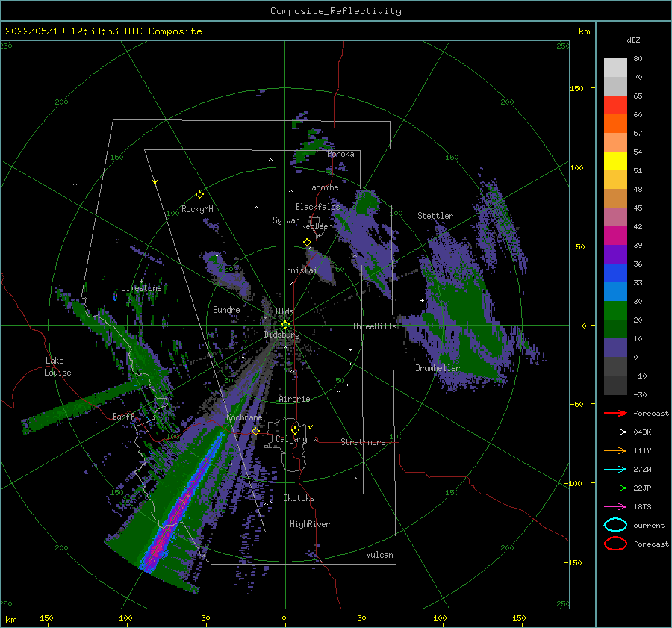672x628 pixels.
Task: Click the white 04DK arrow symbol
Action: [x=615, y=432]
